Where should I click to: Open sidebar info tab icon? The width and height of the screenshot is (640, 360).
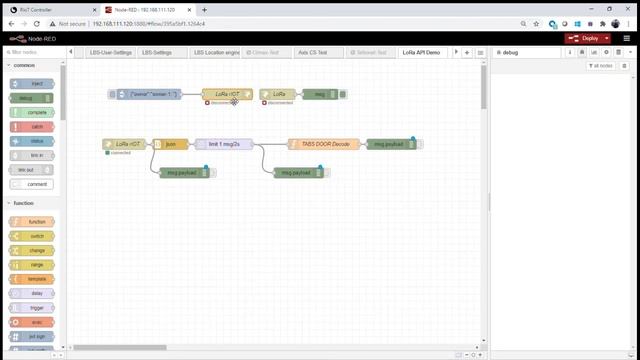pyautogui.click(x=570, y=53)
